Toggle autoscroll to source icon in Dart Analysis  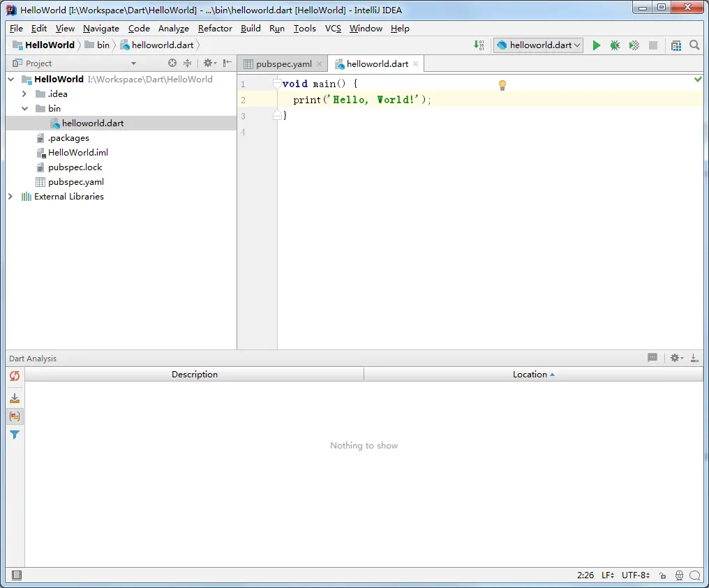[x=15, y=398]
